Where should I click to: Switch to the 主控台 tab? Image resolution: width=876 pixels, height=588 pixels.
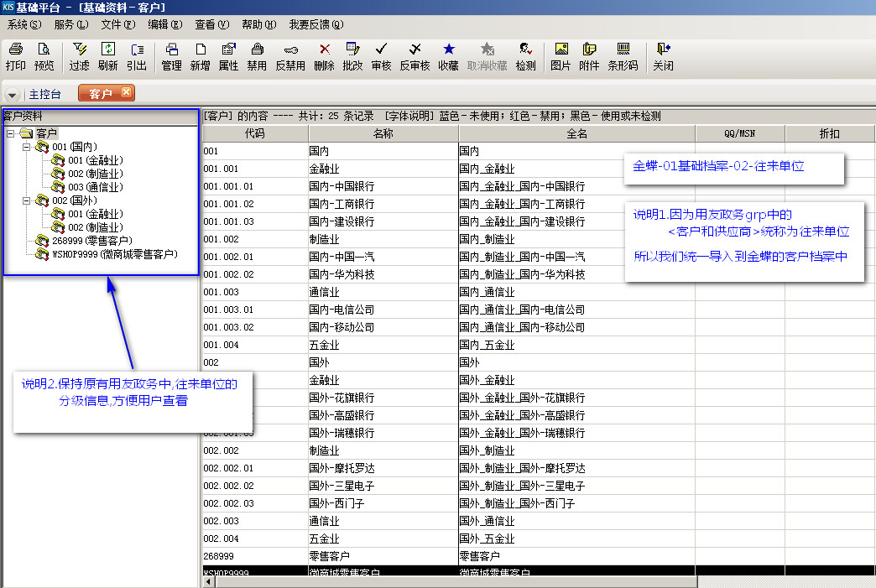[x=44, y=94]
